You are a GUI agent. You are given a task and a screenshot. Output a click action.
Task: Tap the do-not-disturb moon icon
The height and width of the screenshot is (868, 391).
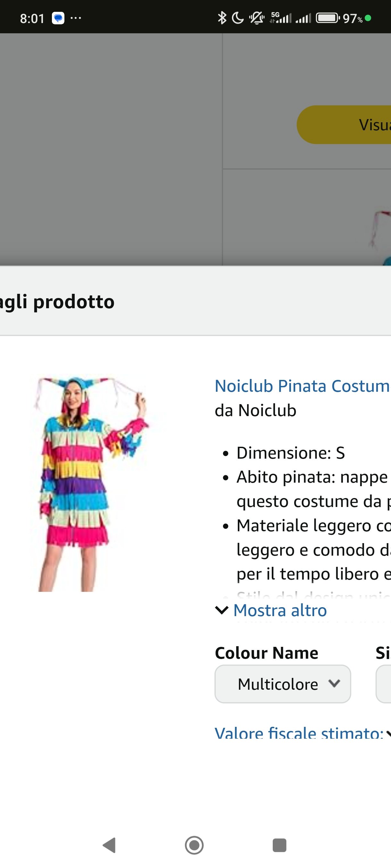pos(237,18)
